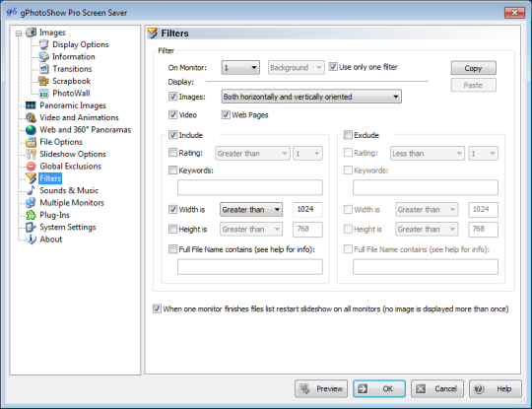Click the Filters funnel icon in the tree
This screenshot has height=409, width=532.
point(31,178)
